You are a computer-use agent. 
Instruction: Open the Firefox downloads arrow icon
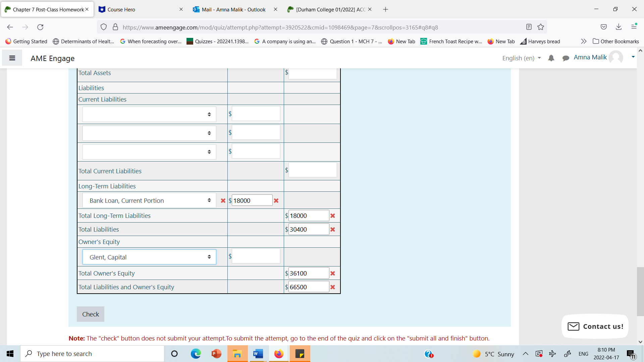tap(619, 27)
